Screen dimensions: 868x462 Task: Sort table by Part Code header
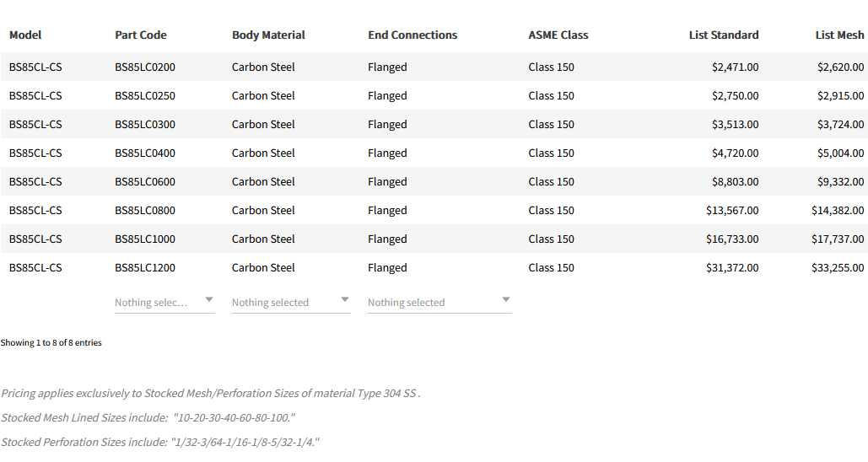coord(141,35)
